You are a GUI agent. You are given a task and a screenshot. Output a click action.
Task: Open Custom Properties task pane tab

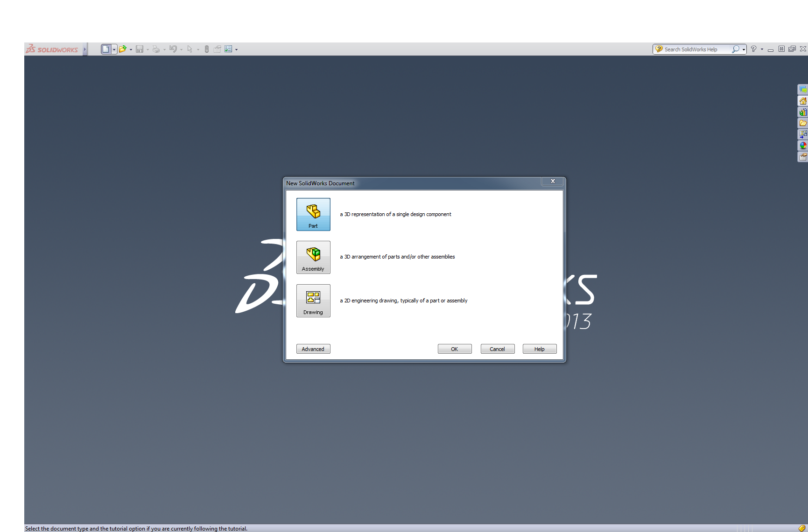pyautogui.click(x=803, y=157)
